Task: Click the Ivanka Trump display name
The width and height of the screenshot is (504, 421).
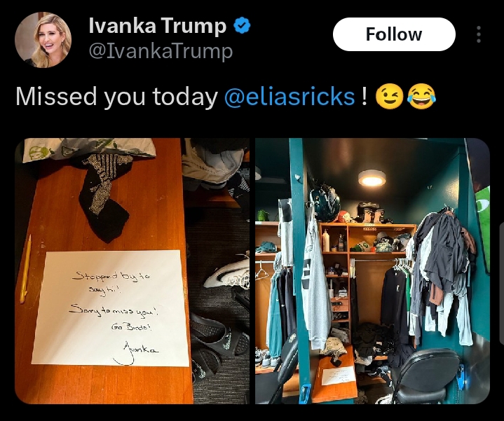Action: (158, 25)
